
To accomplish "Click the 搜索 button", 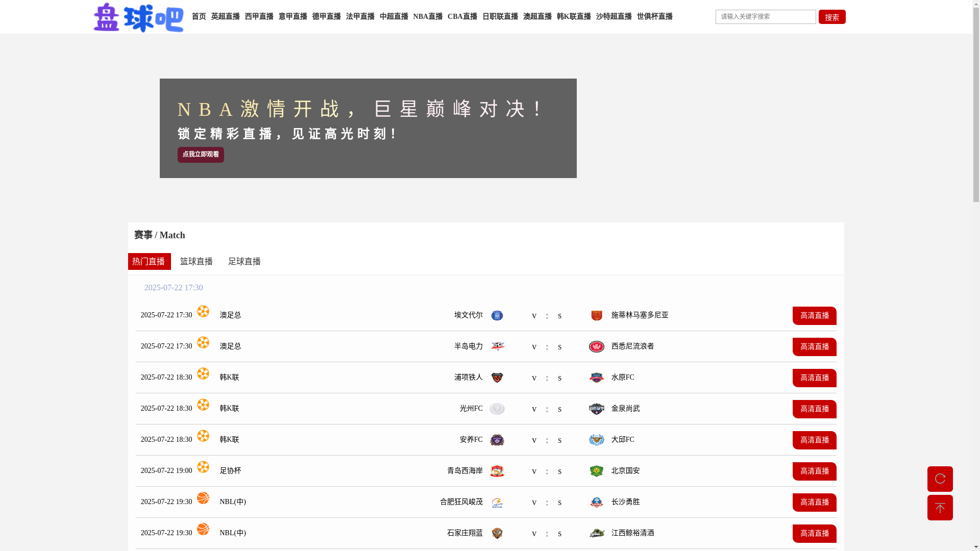I will [x=832, y=17].
